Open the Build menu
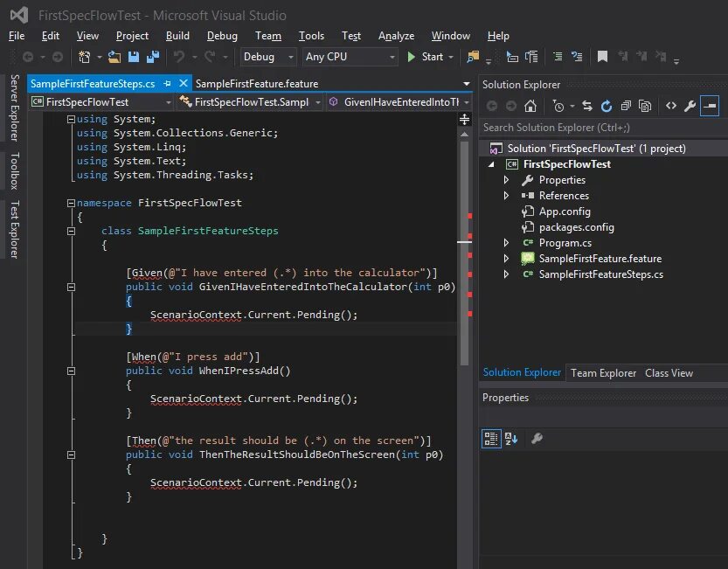Screen dimensions: 728x569 point(177,36)
